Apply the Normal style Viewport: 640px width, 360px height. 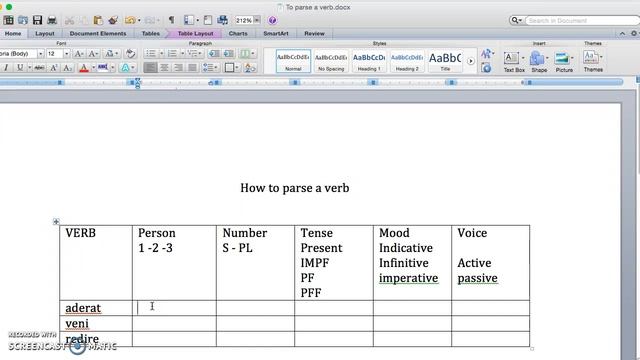click(x=293, y=61)
